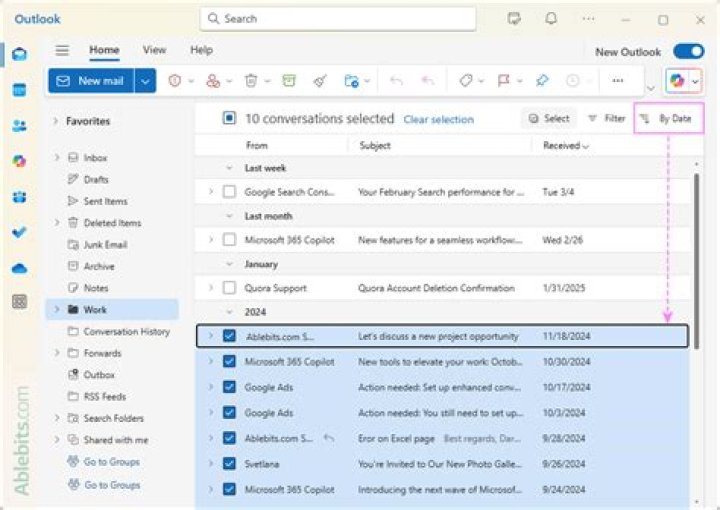Click the Snooze clock icon
The width and height of the screenshot is (720, 510).
tap(573, 81)
